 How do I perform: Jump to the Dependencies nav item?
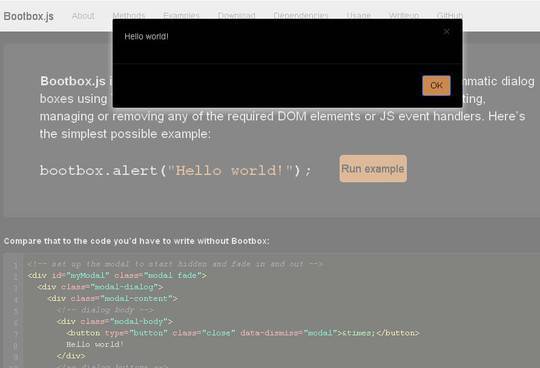click(x=301, y=15)
